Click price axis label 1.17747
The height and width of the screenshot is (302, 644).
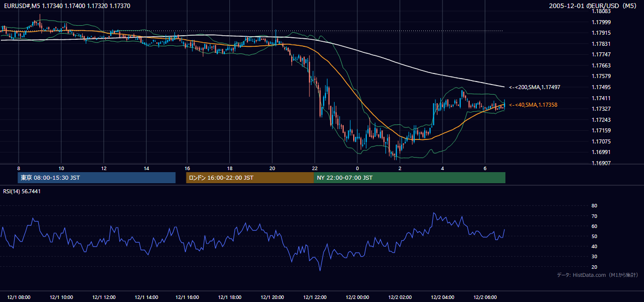(x=601, y=54)
